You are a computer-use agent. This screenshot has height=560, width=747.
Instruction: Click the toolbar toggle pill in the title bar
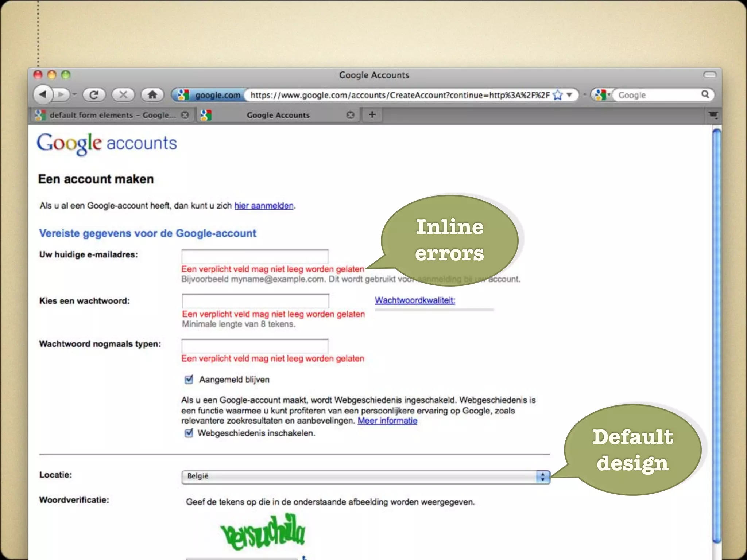[x=710, y=75]
